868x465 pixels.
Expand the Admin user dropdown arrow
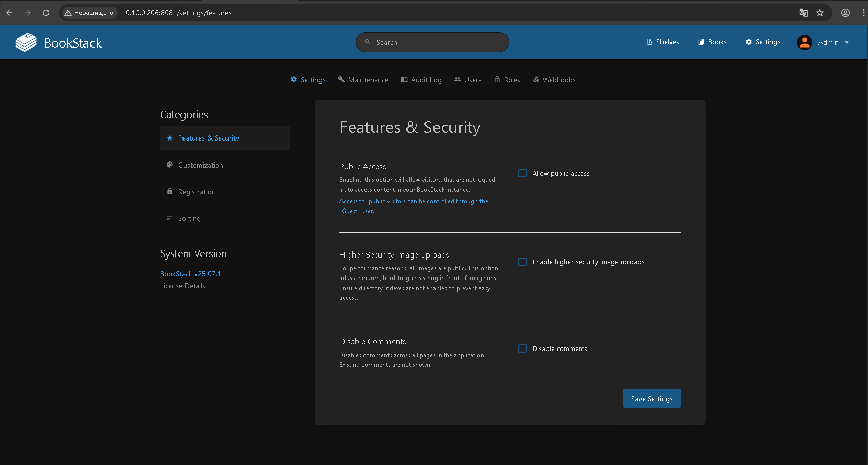847,42
